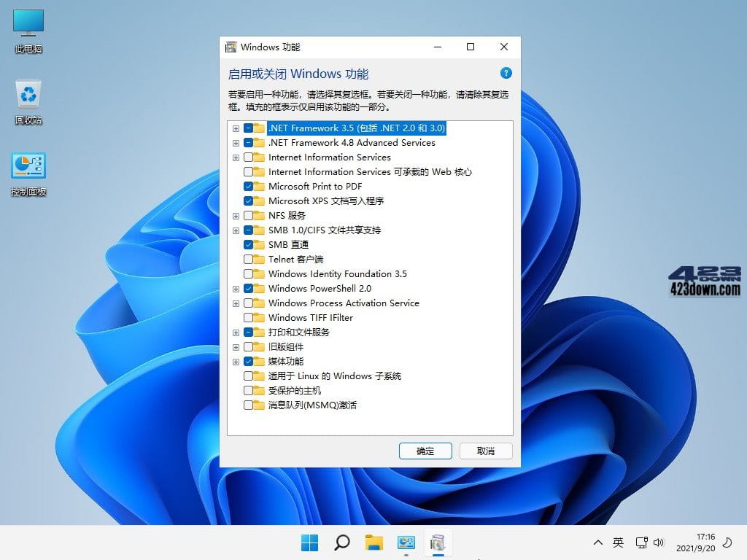Expand SMB 1.0/CIFS 文件共享支持
The width and height of the screenshot is (747, 560).
[x=236, y=230]
